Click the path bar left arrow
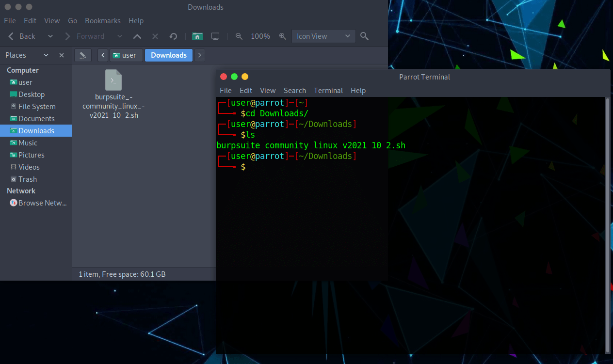Screen dimensions: 613x364 [x=103, y=55]
